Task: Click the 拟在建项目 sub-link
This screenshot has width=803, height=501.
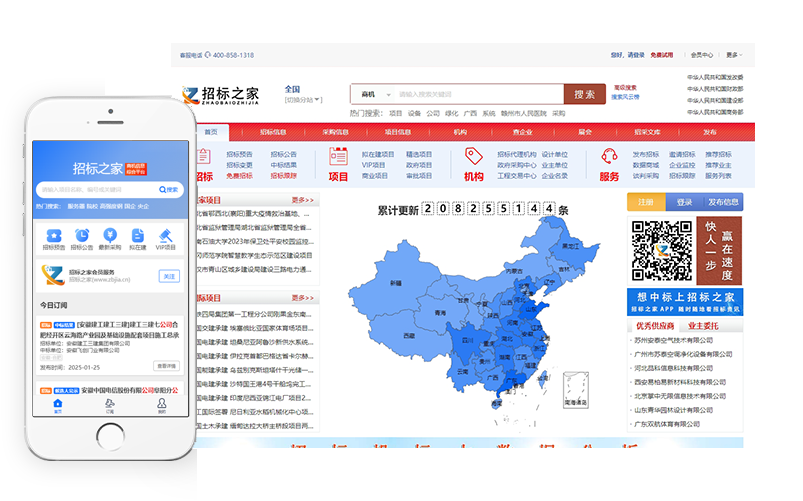Action: coord(378,154)
